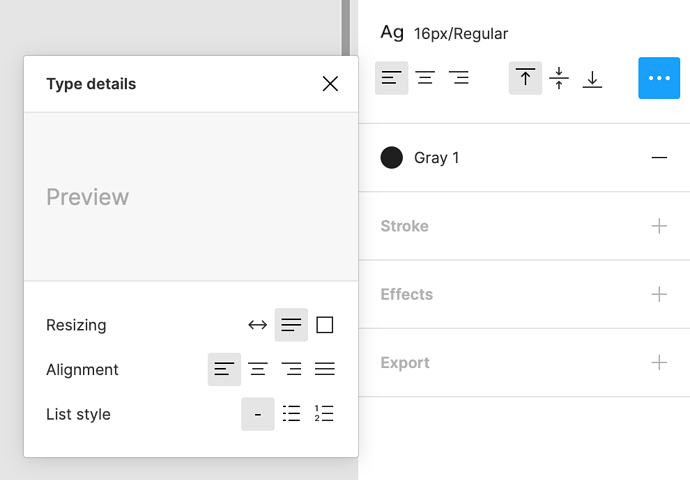Set resizing to auto width
Image resolution: width=690 pixels, height=480 pixels.
[257, 325]
